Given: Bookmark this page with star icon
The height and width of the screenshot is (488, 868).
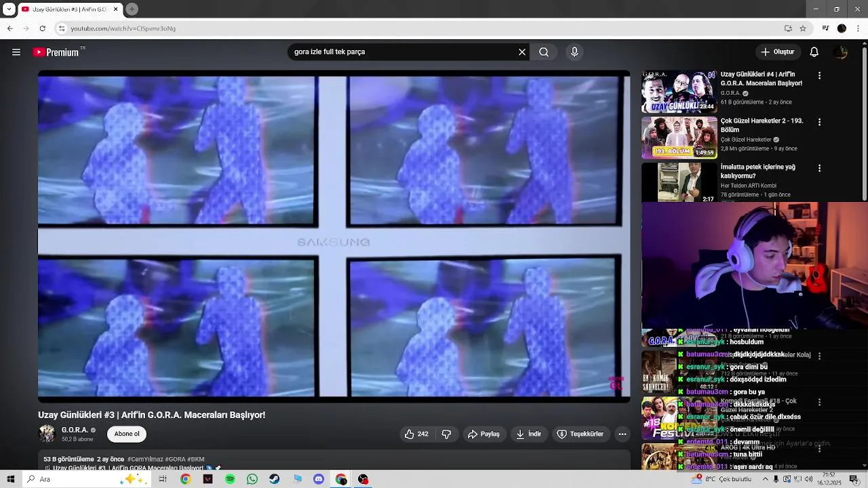Looking at the screenshot, I should pos(803,28).
